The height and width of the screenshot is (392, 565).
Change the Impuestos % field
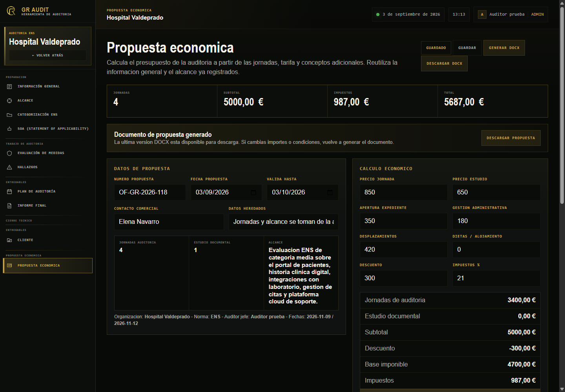[x=496, y=278]
